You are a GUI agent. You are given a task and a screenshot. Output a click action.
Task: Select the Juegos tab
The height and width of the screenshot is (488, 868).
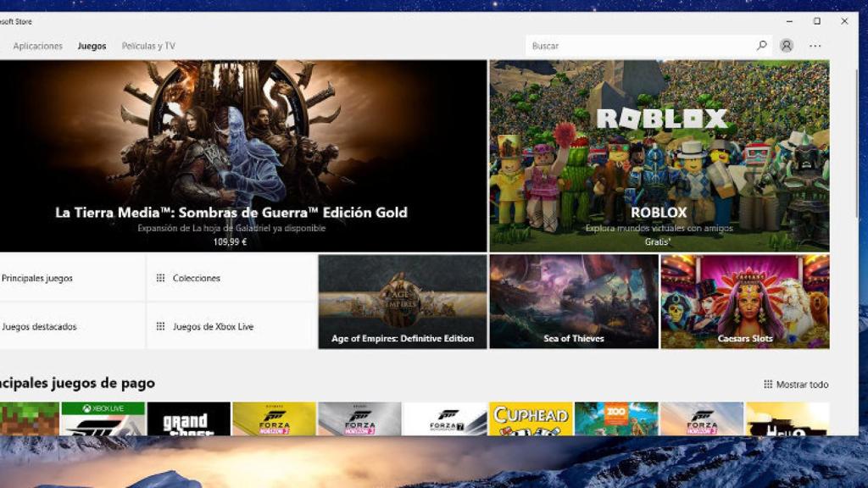pos(92,46)
